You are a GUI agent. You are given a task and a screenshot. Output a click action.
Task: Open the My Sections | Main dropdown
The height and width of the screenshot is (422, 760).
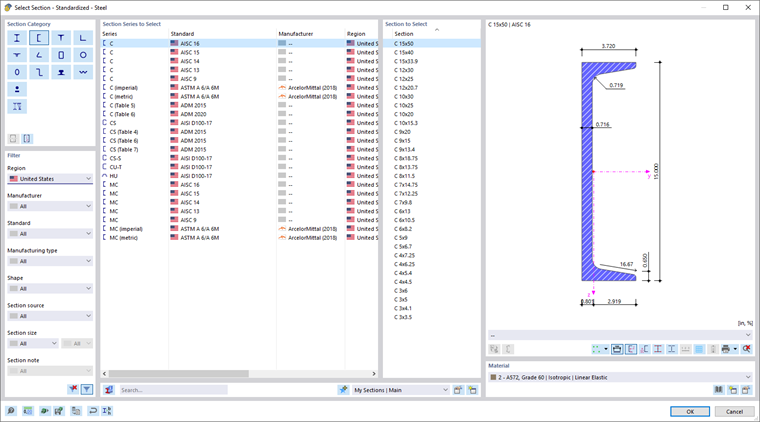pyautogui.click(x=400, y=390)
